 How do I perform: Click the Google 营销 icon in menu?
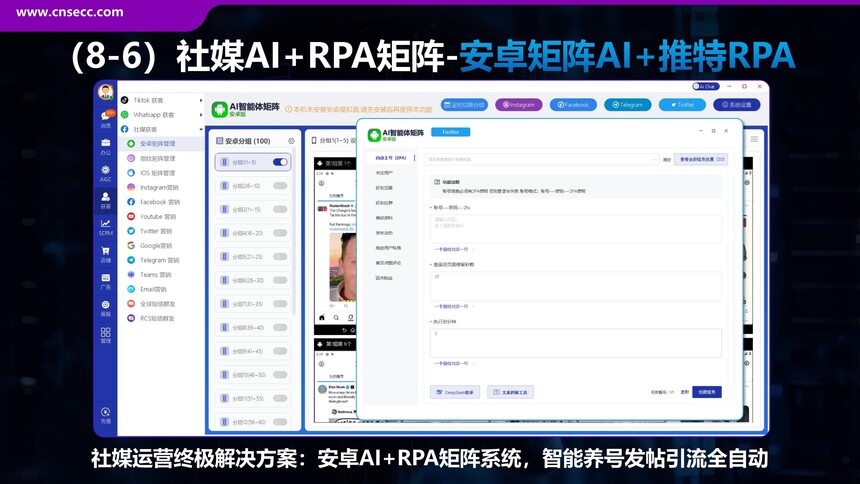131,245
